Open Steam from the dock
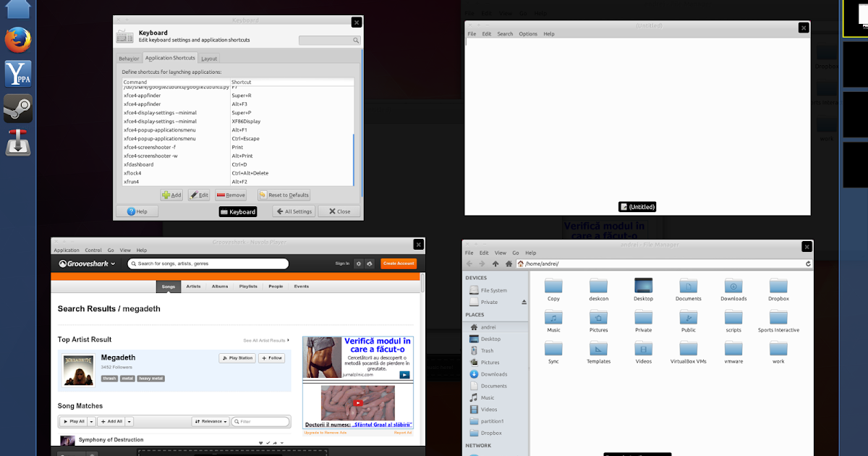Screen dimensions: 868x456 (x=17, y=109)
